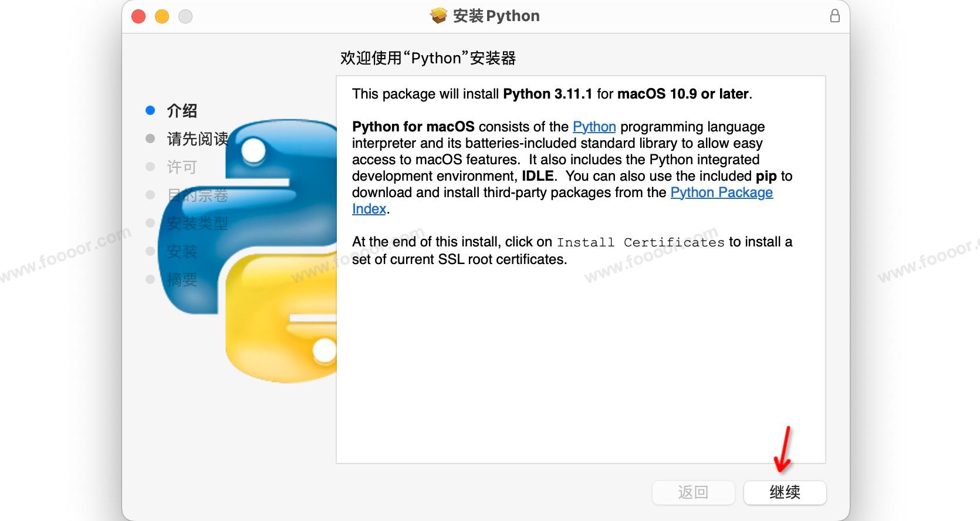This screenshot has width=980, height=521.
Task: Click the lock icon in the title bar
Action: pyautogui.click(x=834, y=16)
